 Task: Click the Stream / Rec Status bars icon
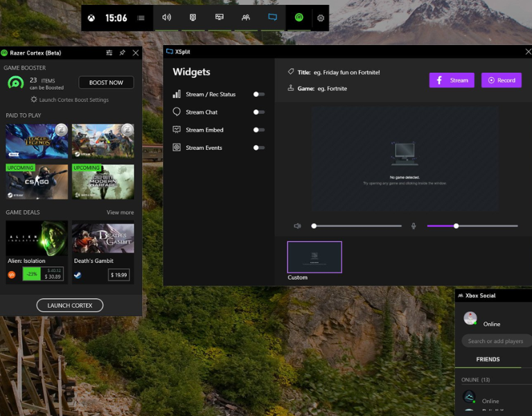[177, 94]
